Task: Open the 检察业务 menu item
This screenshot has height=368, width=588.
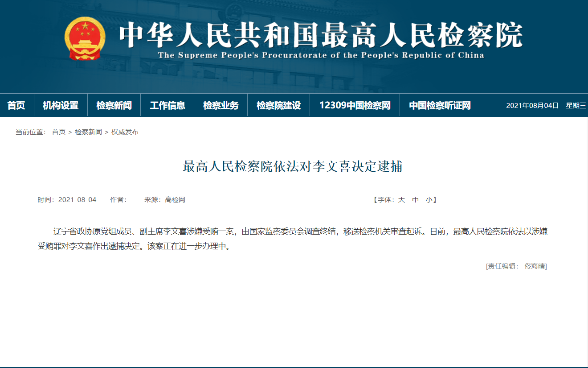Action: click(221, 106)
